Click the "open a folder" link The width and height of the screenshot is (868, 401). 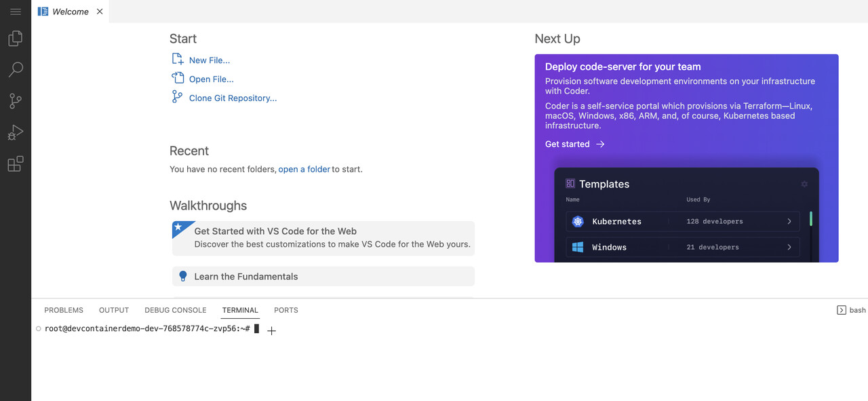tap(304, 169)
